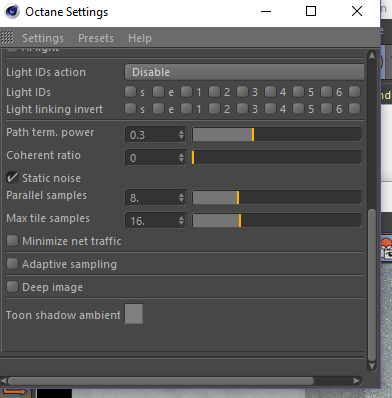Enable Deep image checkbox
The width and height of the screenshot is (392, 398).
point(12,287)
